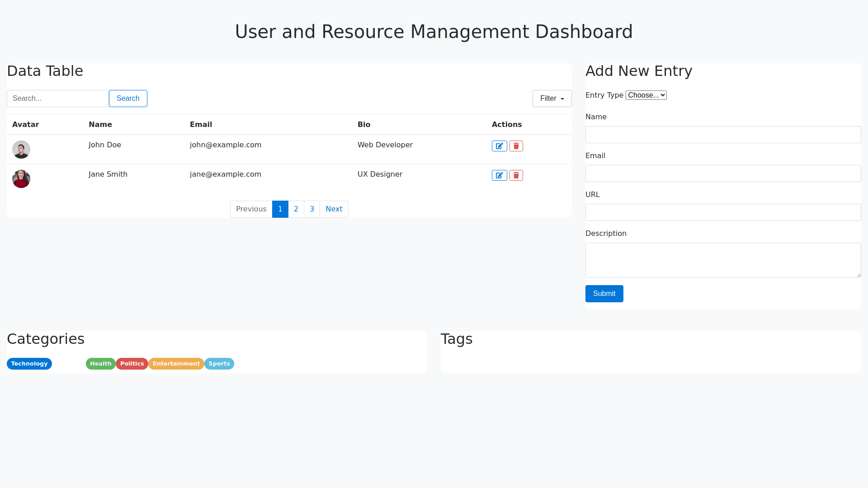Select the Health category badge
This screenshot has height=488, width=868.
click(100, 364)
